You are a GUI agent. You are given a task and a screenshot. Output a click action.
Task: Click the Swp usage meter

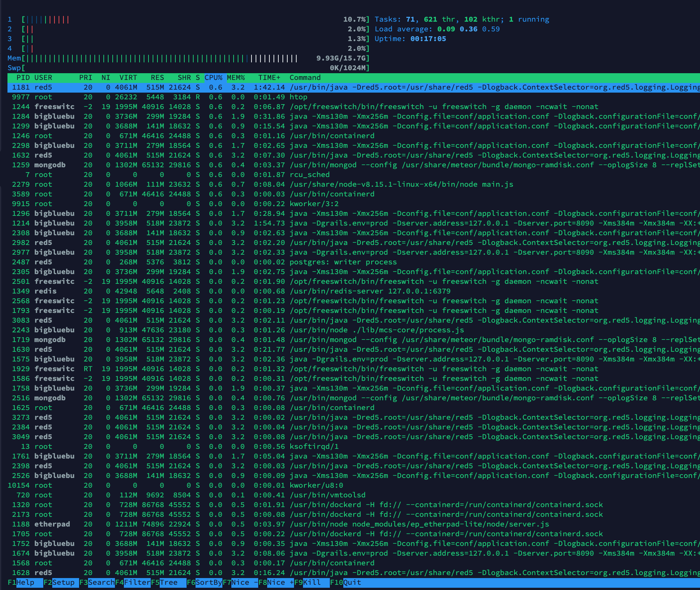pyautogui.click(x=188, y=68)
